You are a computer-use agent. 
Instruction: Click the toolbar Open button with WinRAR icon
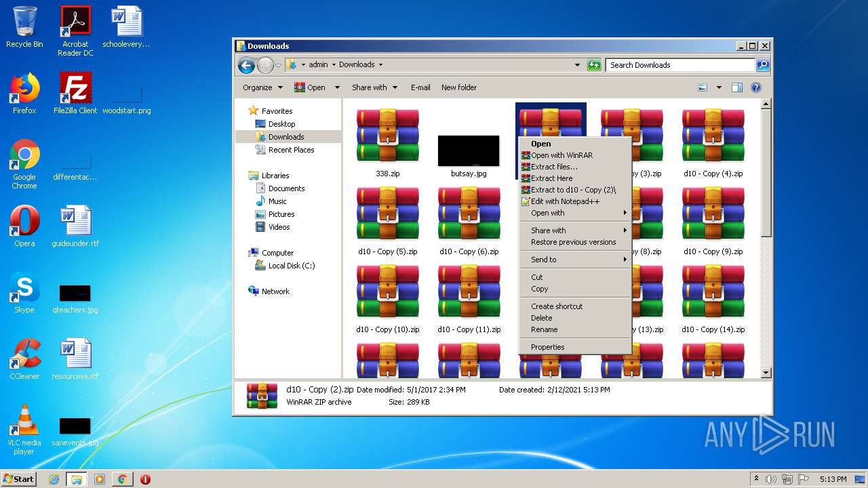[310, 87]
